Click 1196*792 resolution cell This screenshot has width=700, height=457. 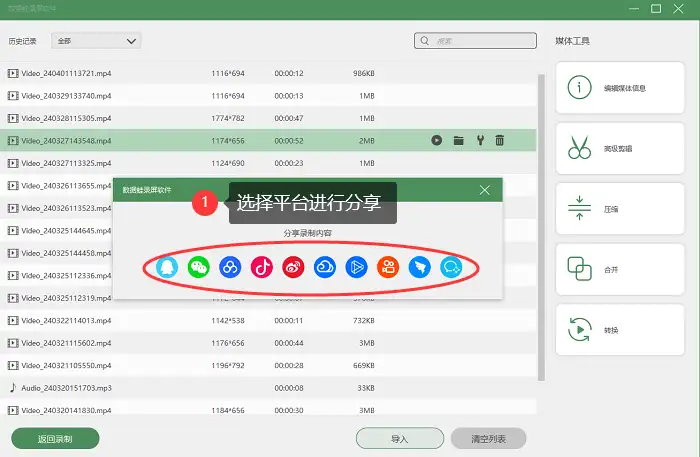228,366
